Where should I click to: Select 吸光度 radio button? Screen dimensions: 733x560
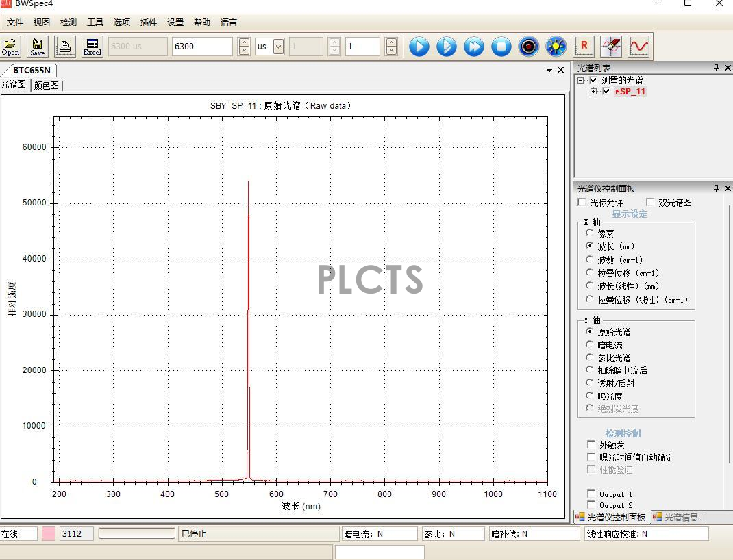click(590, 396)
